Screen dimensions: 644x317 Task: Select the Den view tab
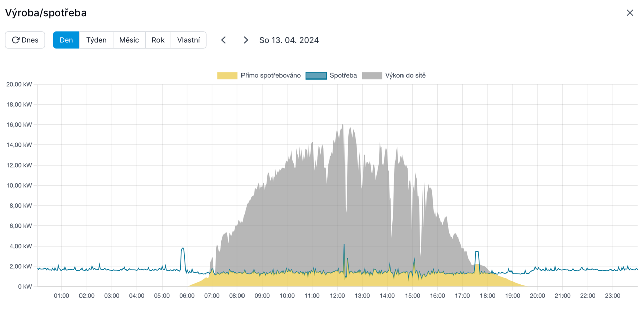click(66, 40)
